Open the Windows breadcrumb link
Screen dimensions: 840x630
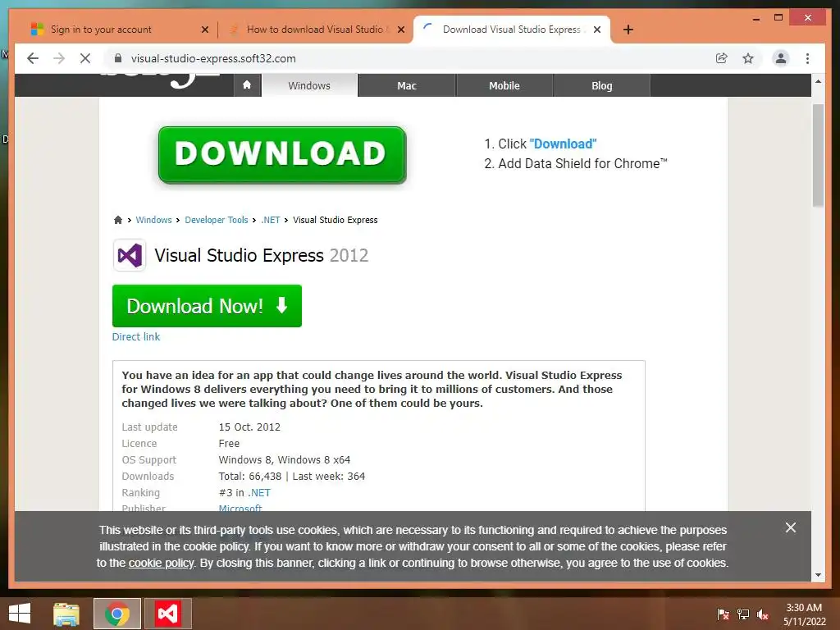point(153,220)
